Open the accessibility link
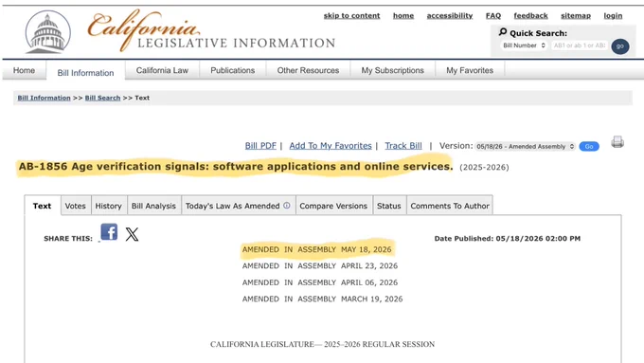644x363 pixels. pyautogui.click(x=450, y=15)
